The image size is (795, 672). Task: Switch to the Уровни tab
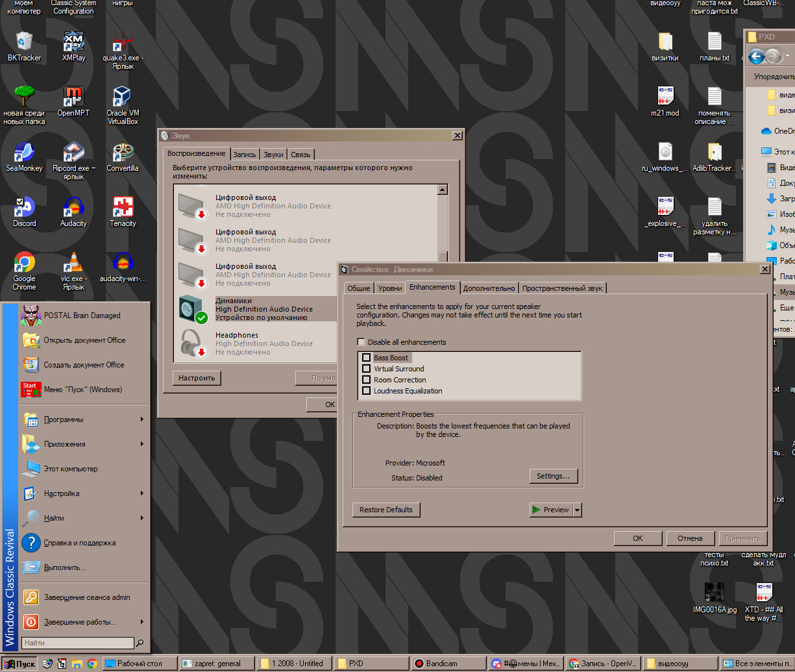pyautogui.click(x=390, y=288)
